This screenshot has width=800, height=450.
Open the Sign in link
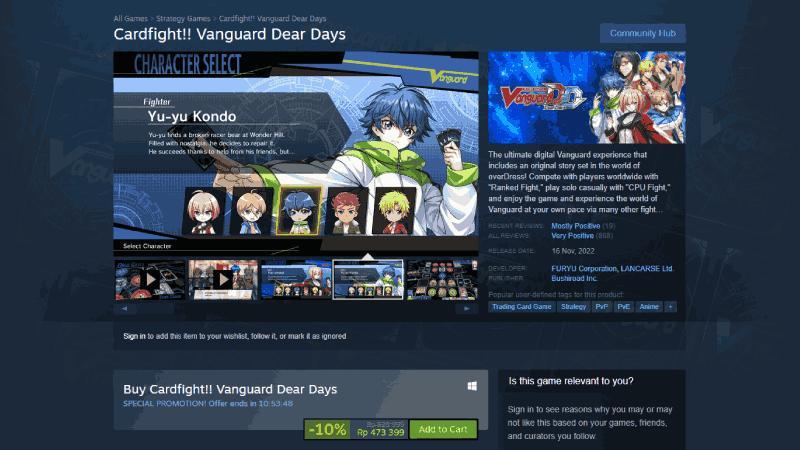pos(134,336)
